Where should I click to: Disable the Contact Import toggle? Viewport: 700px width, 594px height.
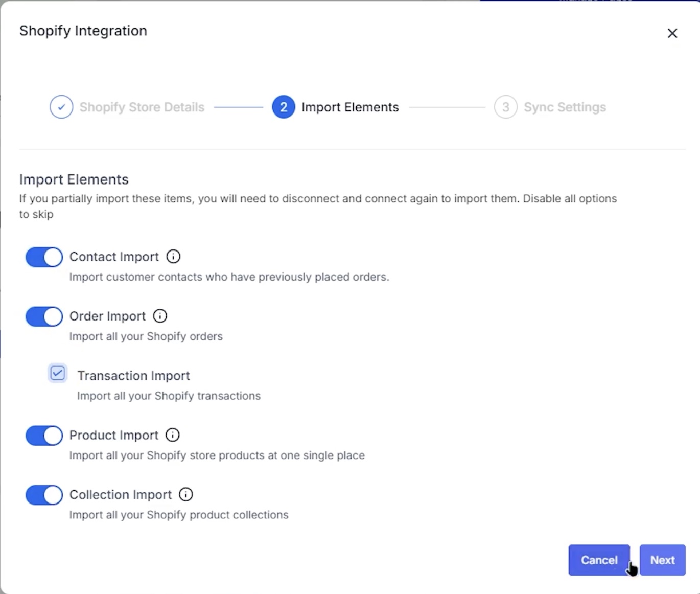coord(44,257)
